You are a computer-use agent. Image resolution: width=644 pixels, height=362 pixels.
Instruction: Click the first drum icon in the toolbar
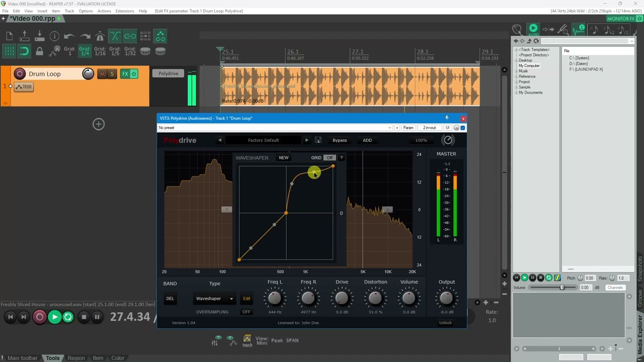pos(145,51)
